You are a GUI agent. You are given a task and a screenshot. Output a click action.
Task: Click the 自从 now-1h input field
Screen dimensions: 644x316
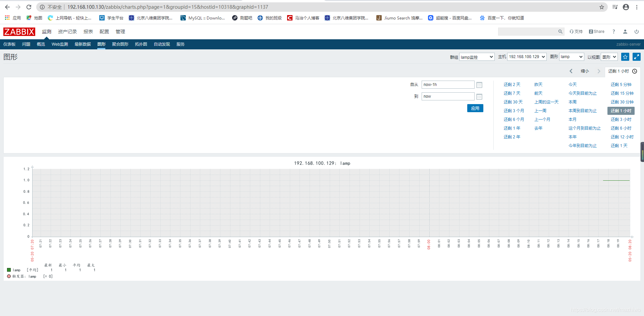coord(448,85)
